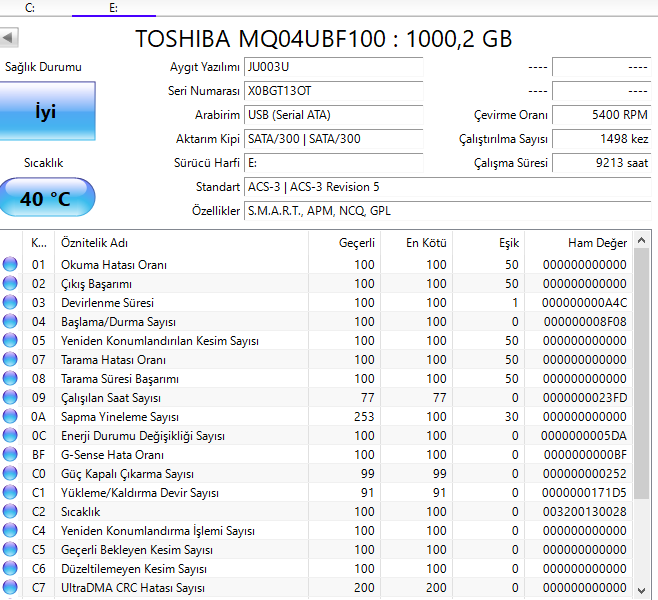Switch to the C: drive tab
The width and height of the screenshot is (658, 600).
pyautogui.click(x=30, y=8)
